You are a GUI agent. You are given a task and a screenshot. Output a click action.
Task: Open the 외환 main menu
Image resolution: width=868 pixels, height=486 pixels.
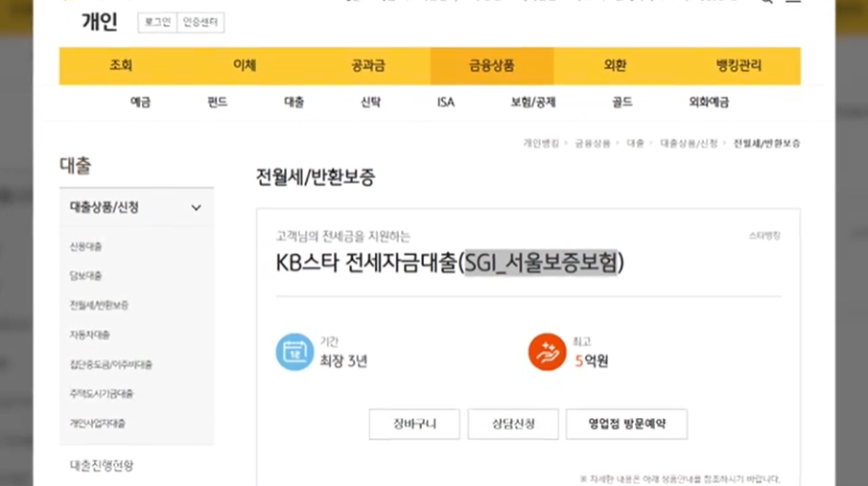point(615,65)
